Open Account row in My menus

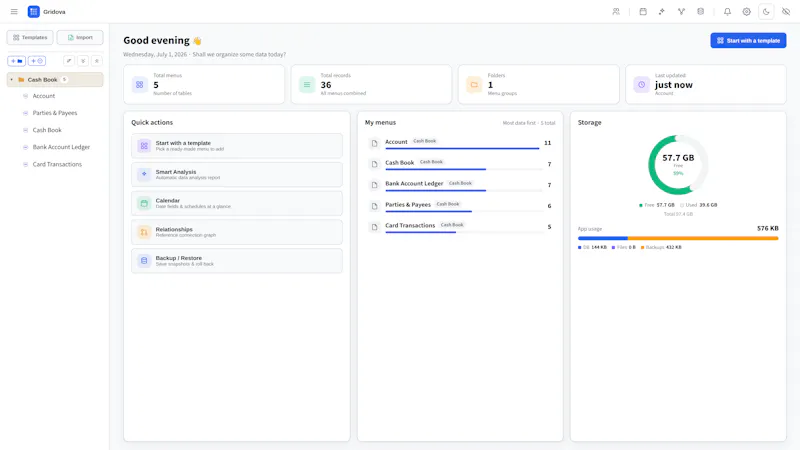click(460, 143)
